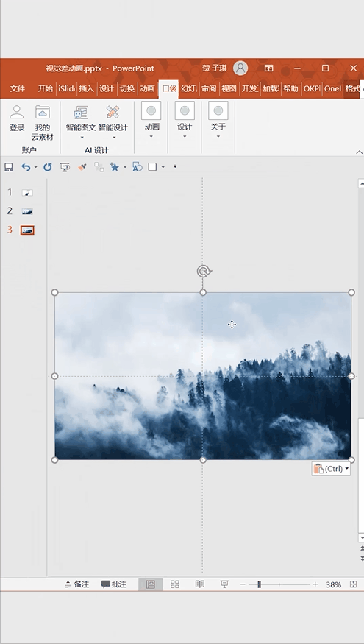Click the 智能设计 icon
This screenshot has width=364, height=644.
coord(113,112)
